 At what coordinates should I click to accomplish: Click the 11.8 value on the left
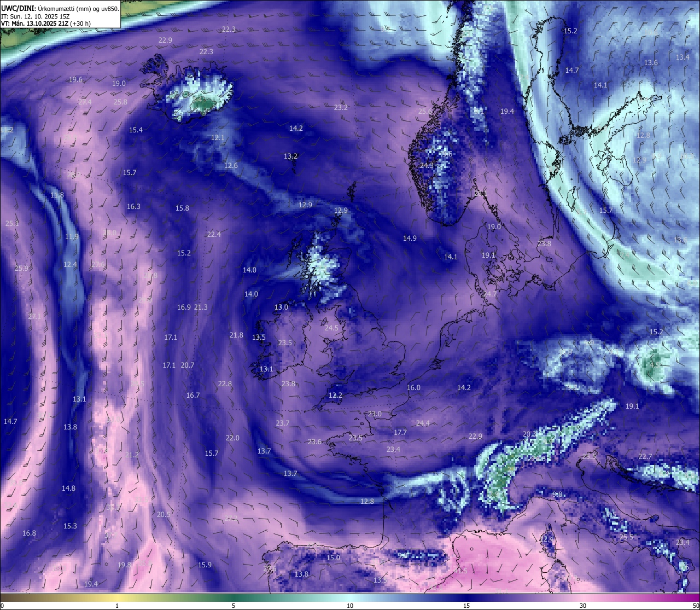pos(57,195)
